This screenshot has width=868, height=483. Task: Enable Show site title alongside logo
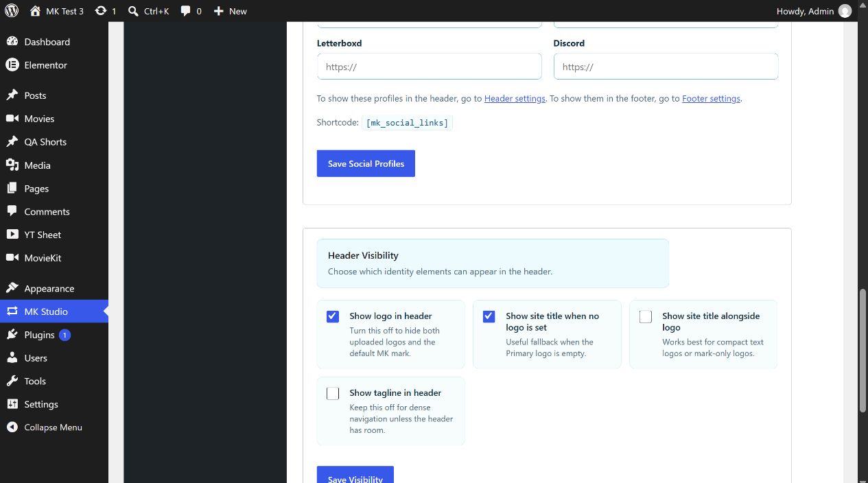[646, 316]
